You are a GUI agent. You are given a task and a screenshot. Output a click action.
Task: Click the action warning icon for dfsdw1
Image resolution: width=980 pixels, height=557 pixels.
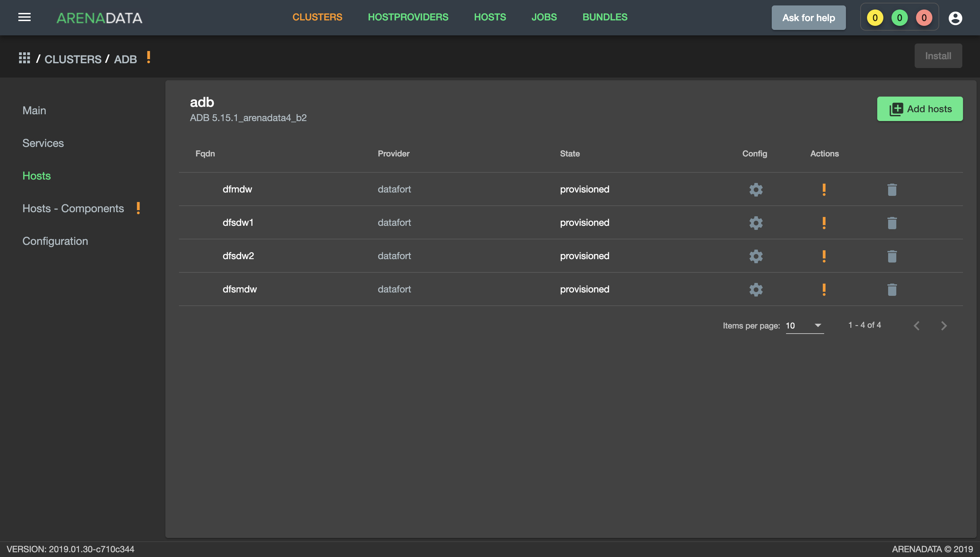[824, 223]
